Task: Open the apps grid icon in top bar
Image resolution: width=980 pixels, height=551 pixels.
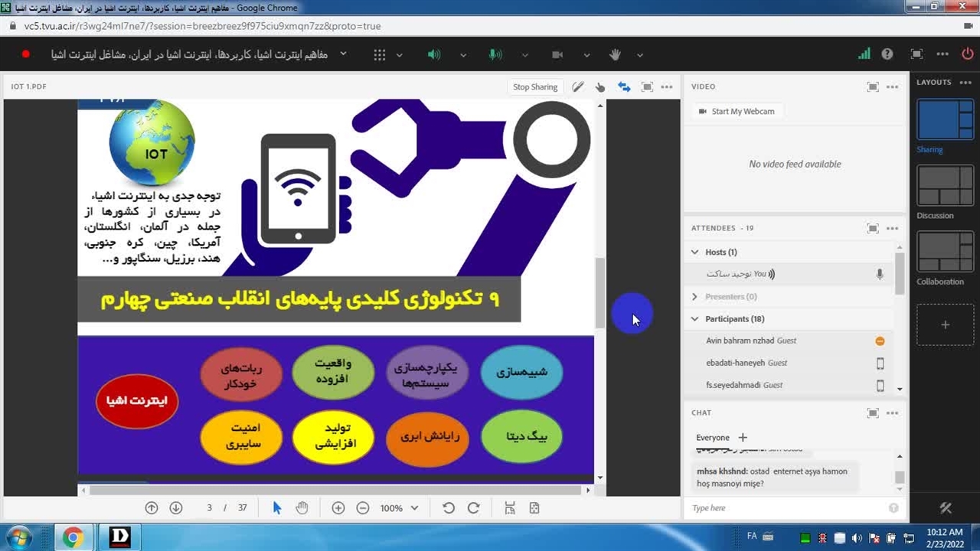Action: [380, 55]
